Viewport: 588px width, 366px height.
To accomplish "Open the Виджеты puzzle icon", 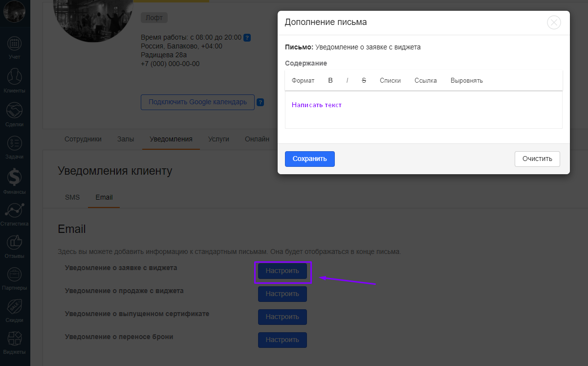I will coord(15,339).
